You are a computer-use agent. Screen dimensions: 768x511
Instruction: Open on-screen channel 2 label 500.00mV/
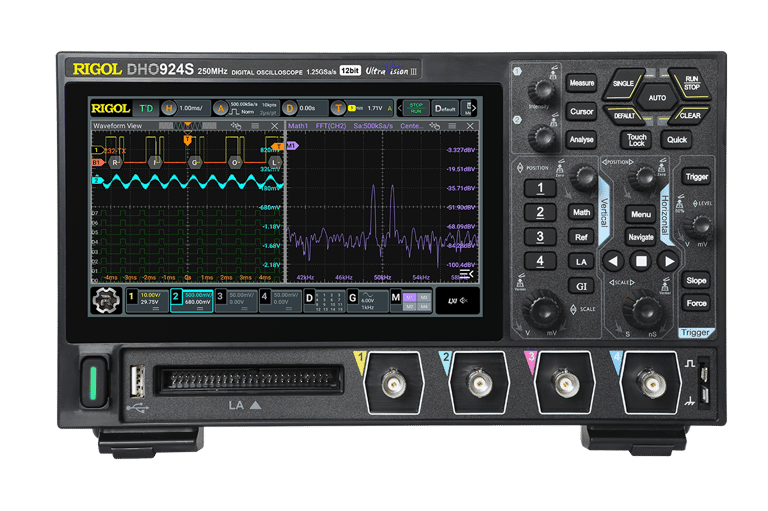pos(192,300)
